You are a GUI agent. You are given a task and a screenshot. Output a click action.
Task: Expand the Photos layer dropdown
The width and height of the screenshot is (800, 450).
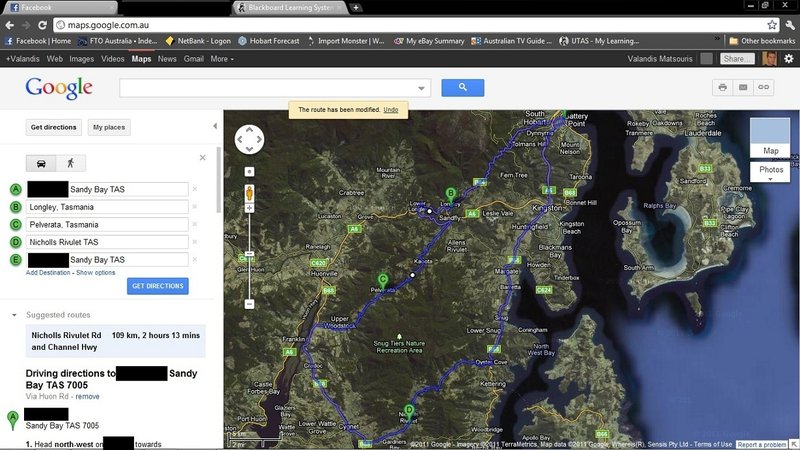pos(770,172)
